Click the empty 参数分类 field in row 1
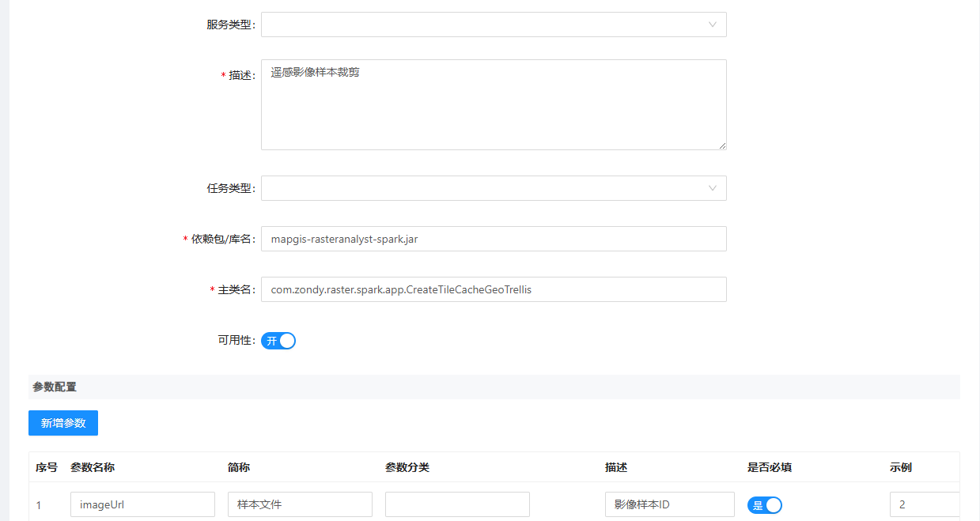Screen dimensions: 980x521 [x=457, y=504]
